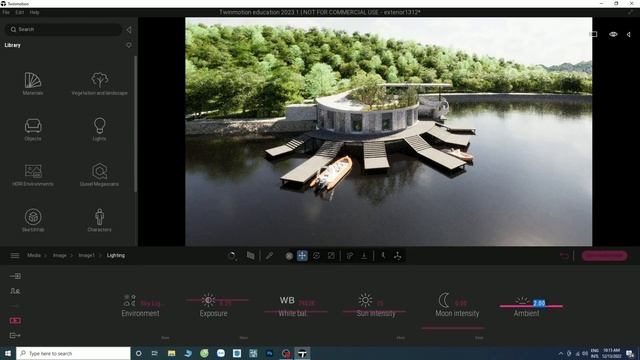Open the Windows Start menu
Viewport: 640px width, 360px height.
8,353
